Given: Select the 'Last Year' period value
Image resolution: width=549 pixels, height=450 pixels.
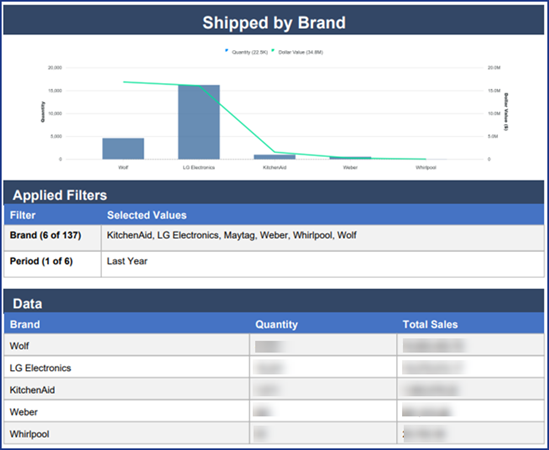Looking at the screenshot, I should pos(127,261).
